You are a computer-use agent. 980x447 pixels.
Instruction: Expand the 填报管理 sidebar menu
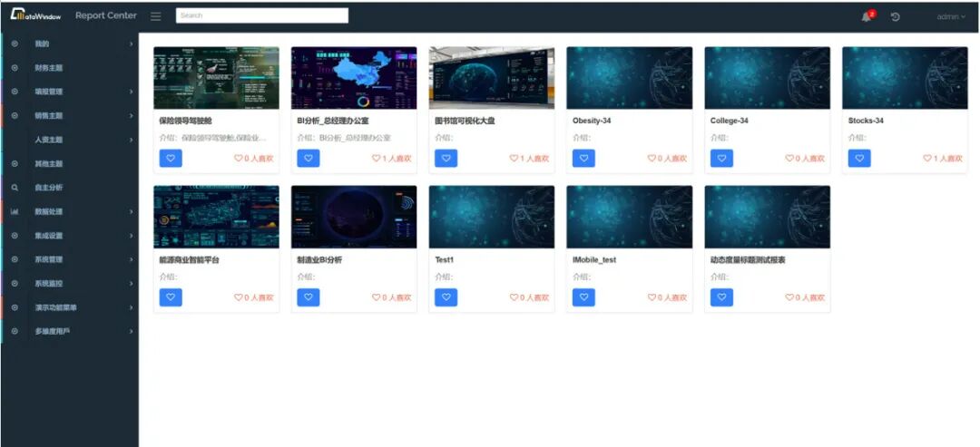(70, 92)
